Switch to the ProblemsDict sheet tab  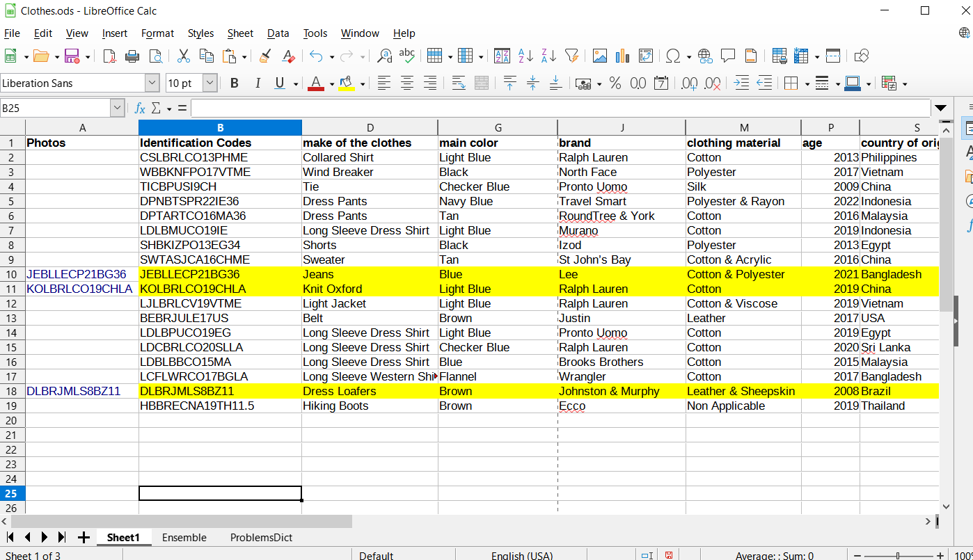(x=261, y=538)
